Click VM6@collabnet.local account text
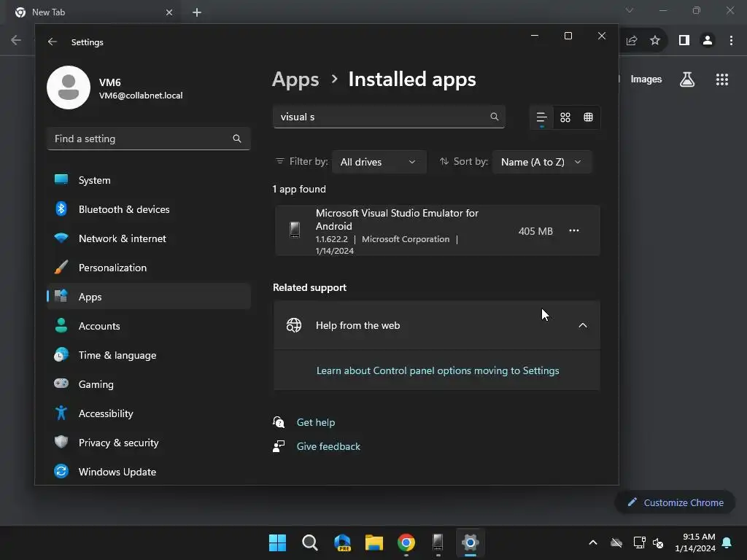Screen dimensions: 747x560 [141, 96]
